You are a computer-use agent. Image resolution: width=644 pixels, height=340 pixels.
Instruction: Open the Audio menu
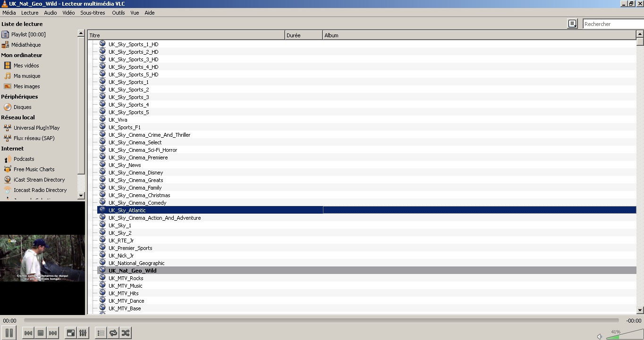51,13
